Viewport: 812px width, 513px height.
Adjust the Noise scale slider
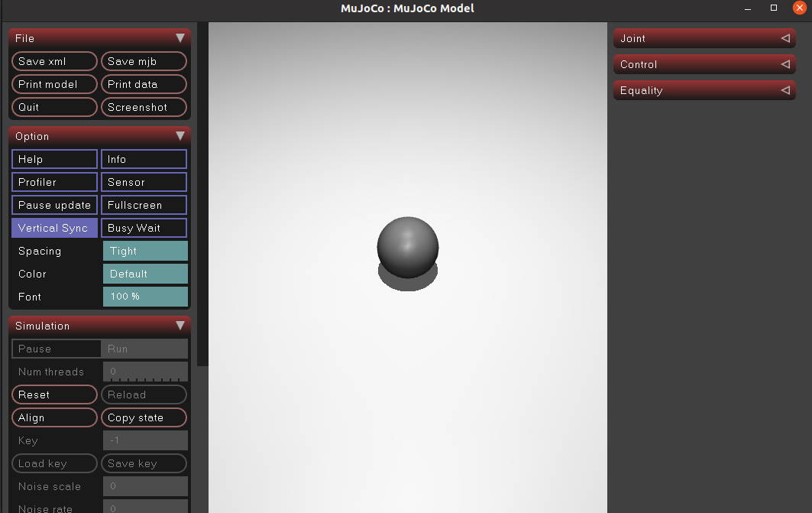click(x=145, y=486)
